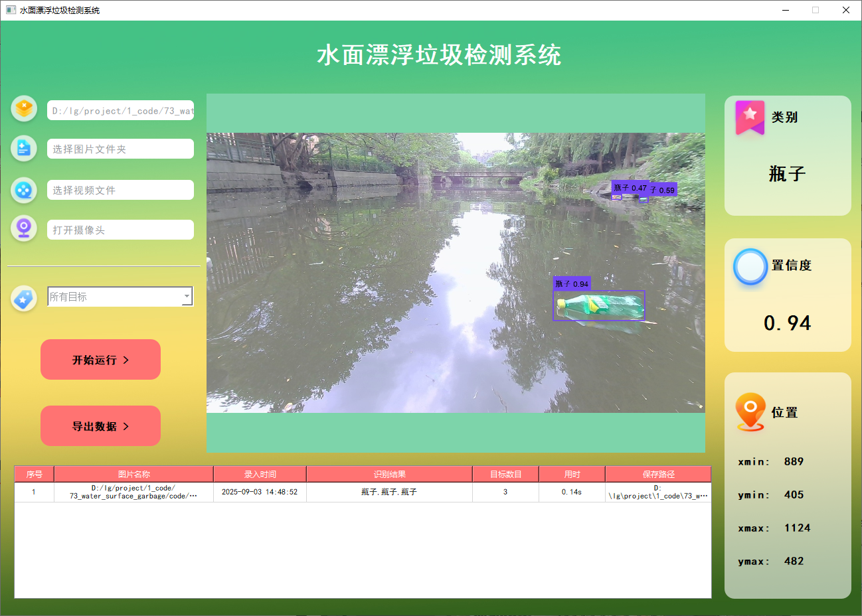
Task: Click the 保存路径 column header
Action: tap(658, 474)
